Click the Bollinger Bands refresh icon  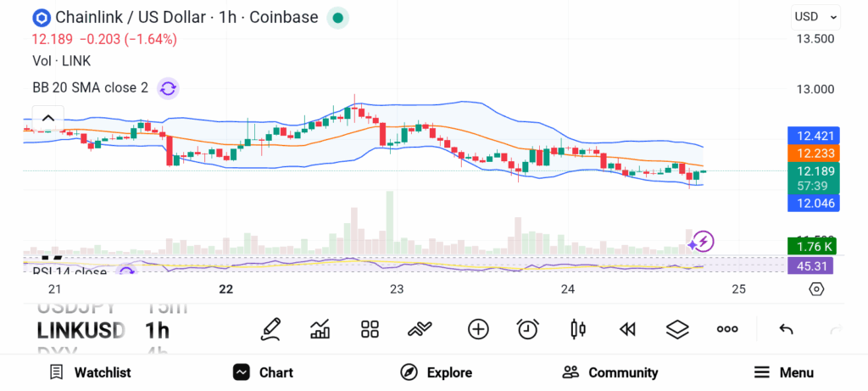pos(168,87)
